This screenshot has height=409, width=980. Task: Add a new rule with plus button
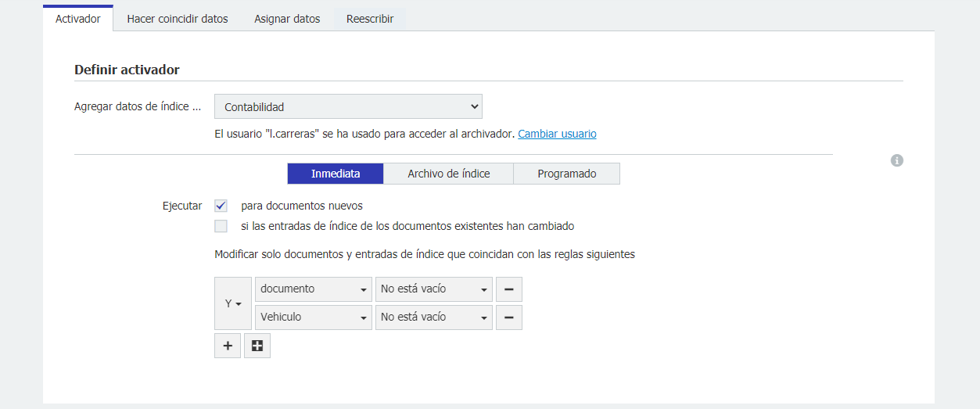point(228,346)
